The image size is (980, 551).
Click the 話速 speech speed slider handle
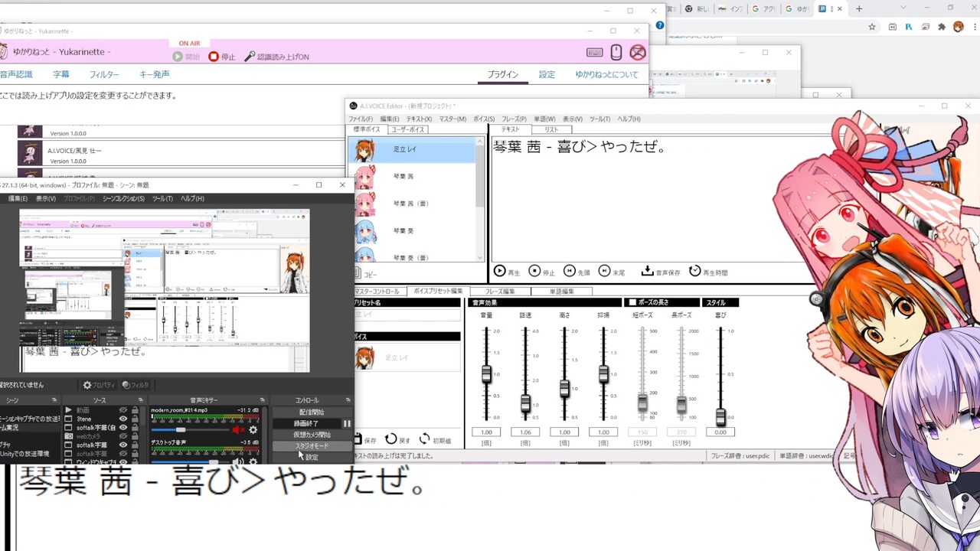(526, 403)
